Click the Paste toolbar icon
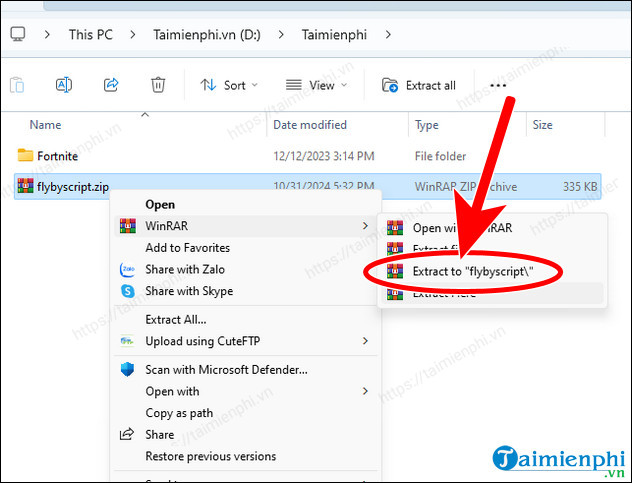 [17, 85]
